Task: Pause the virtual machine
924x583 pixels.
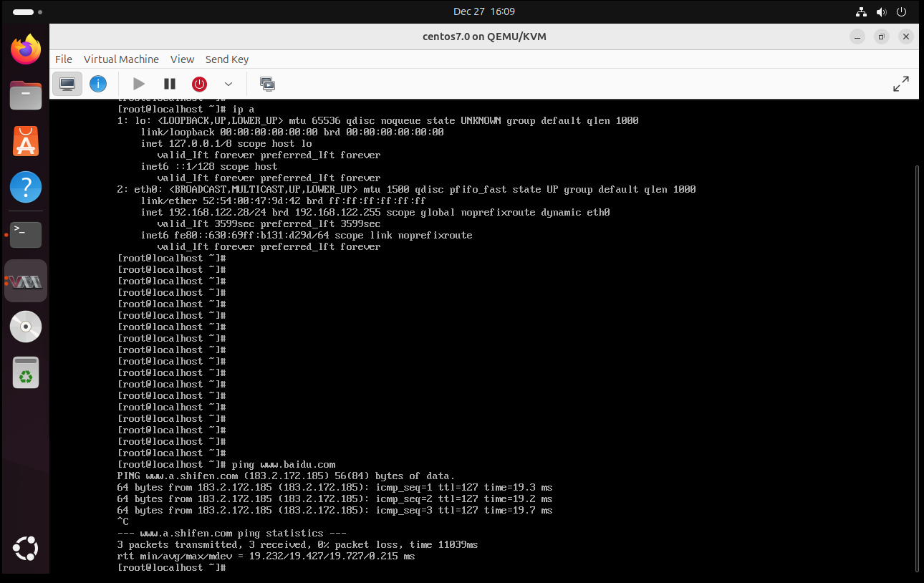Action: [170, 85]
